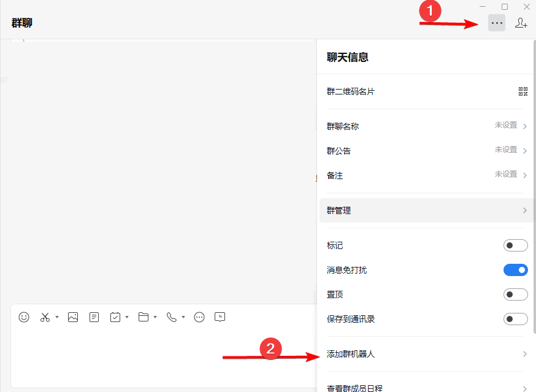Click the message input area
536x392 pixels.
(164, 356)
